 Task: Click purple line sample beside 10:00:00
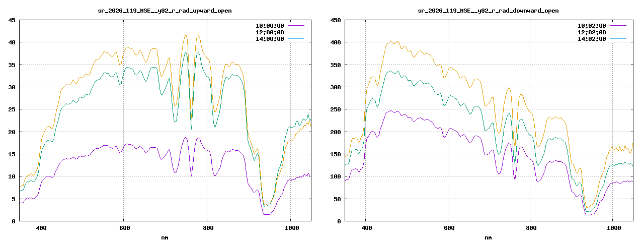click(296, 26)
